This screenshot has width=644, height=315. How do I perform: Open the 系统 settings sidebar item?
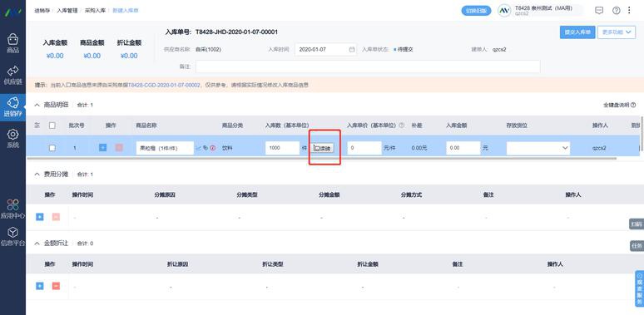pyautogui.click(x=12, y=139)
